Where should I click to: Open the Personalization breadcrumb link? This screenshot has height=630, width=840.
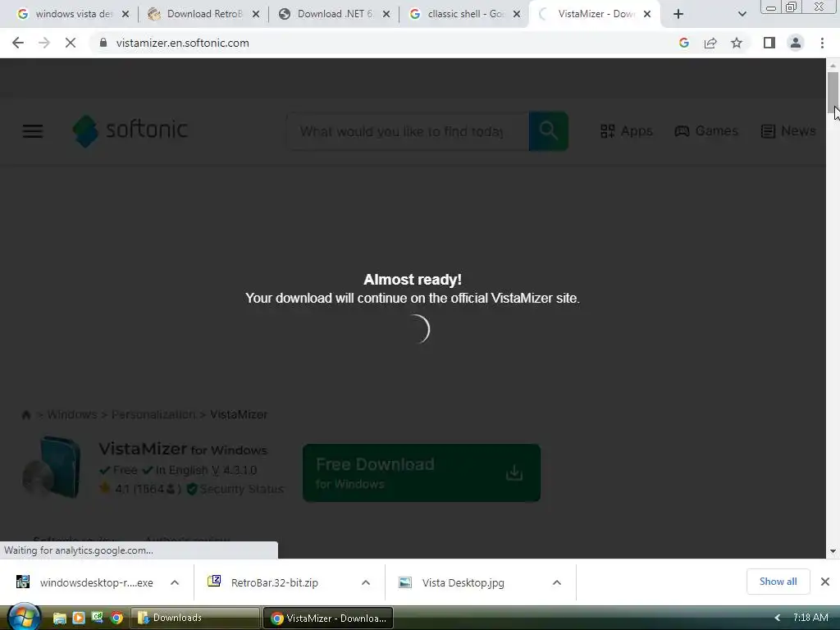153,414
